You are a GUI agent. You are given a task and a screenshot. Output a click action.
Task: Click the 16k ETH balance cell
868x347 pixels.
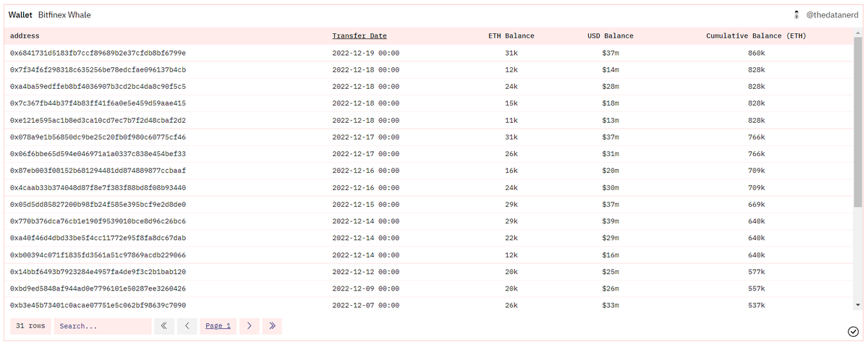511,171
